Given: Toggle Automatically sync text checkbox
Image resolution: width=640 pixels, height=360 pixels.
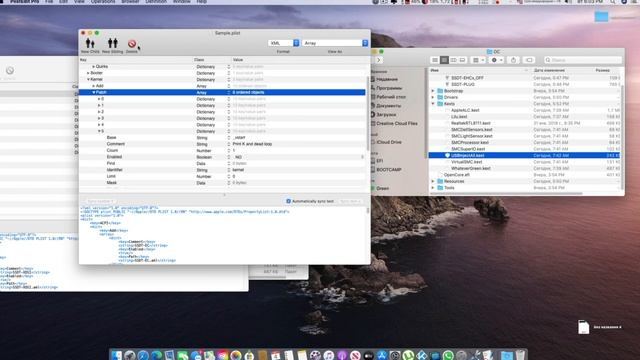Looking at the screenshot, I should [x=289, y=201].
